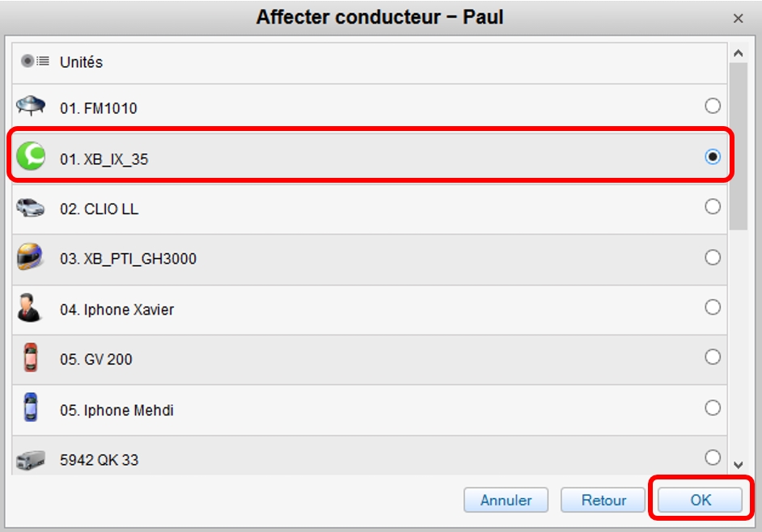Confirm assignment with the OK button
This screenshot has height=532, width=762.
click(x=701, y=500)
